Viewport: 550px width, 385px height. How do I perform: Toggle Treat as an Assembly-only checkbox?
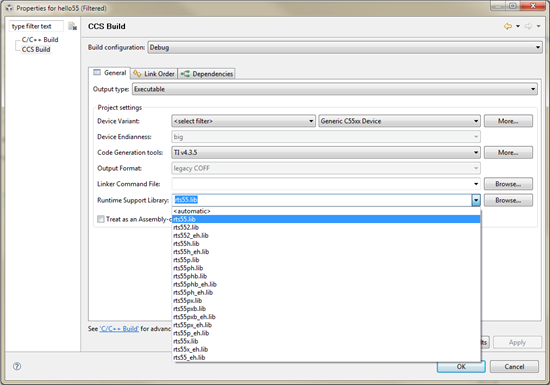(x=101, y=219)
